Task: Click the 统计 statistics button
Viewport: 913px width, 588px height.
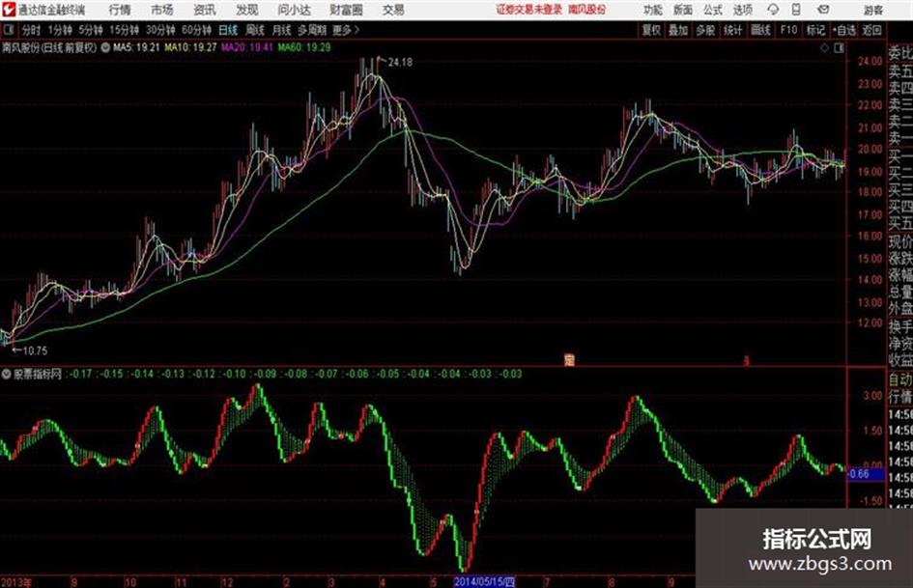Action: (x=732, y=30)
